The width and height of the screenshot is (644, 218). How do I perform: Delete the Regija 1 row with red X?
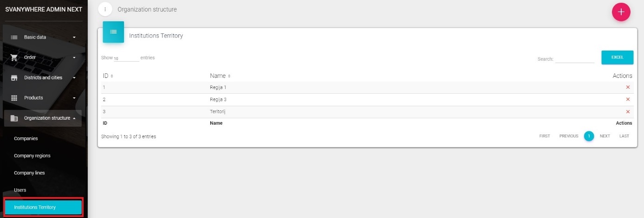628,87
